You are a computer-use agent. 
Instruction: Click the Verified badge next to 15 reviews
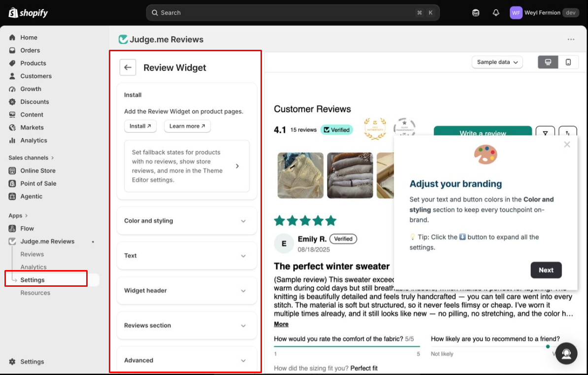(337, 130)
